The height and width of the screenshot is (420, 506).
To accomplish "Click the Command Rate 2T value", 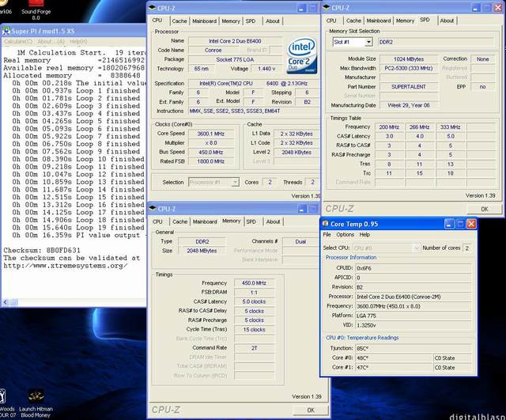I will click(255, 348).
